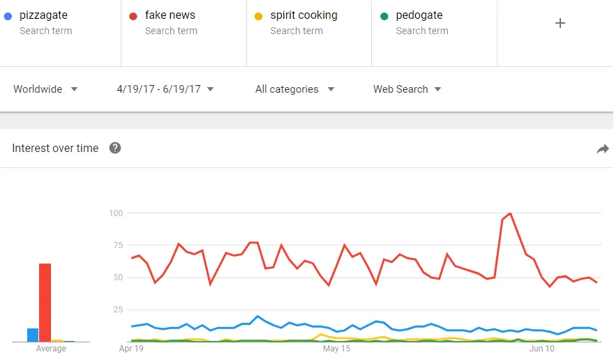Click the red line peak at 100

(510, 213)
